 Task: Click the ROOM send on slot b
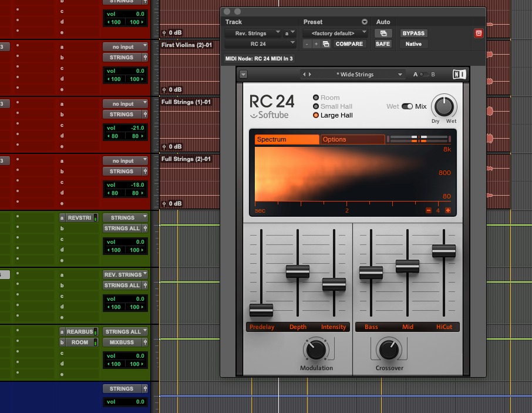pos(79,343)
